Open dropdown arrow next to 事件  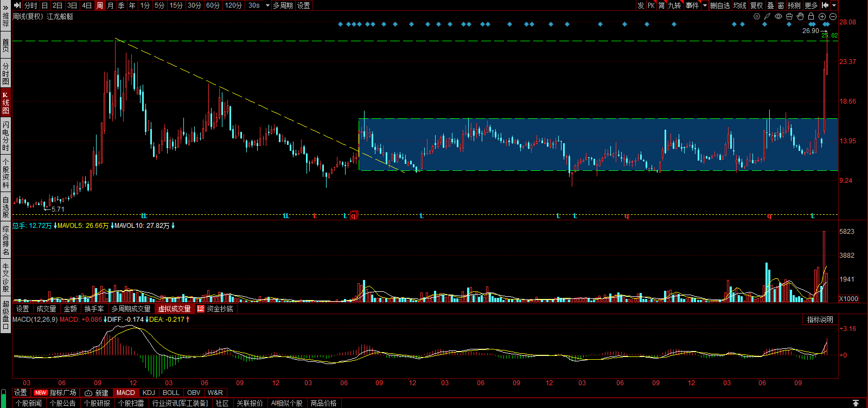705,5
